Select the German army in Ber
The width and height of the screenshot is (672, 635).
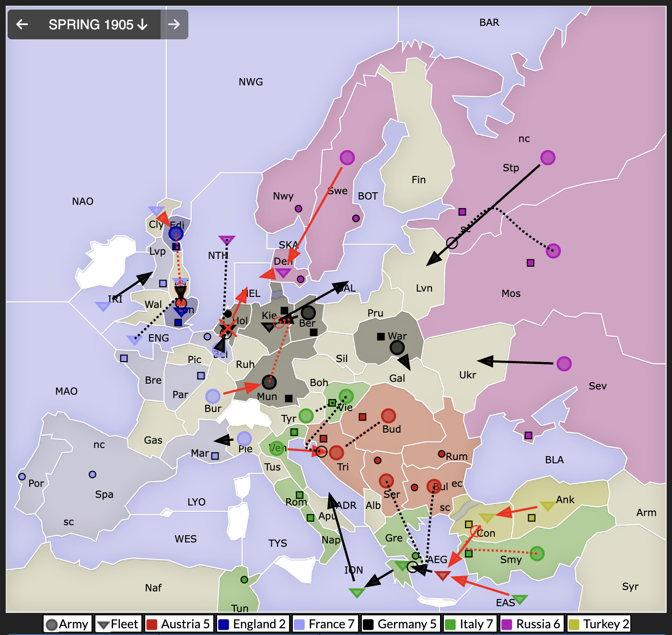tap(308, 313)
